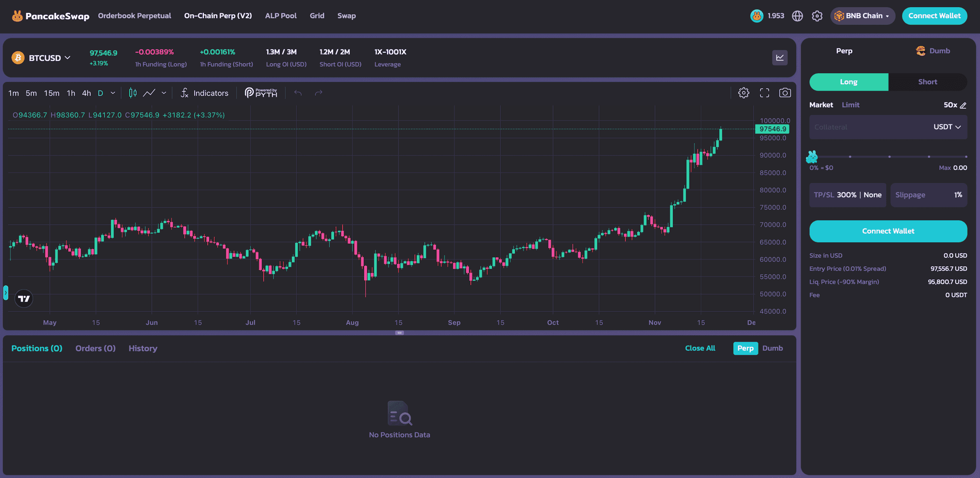The width and height of the screenshot is (980, 478).
Task: Open the BNB Chain network dropdown
Action: tap(862, 16)
